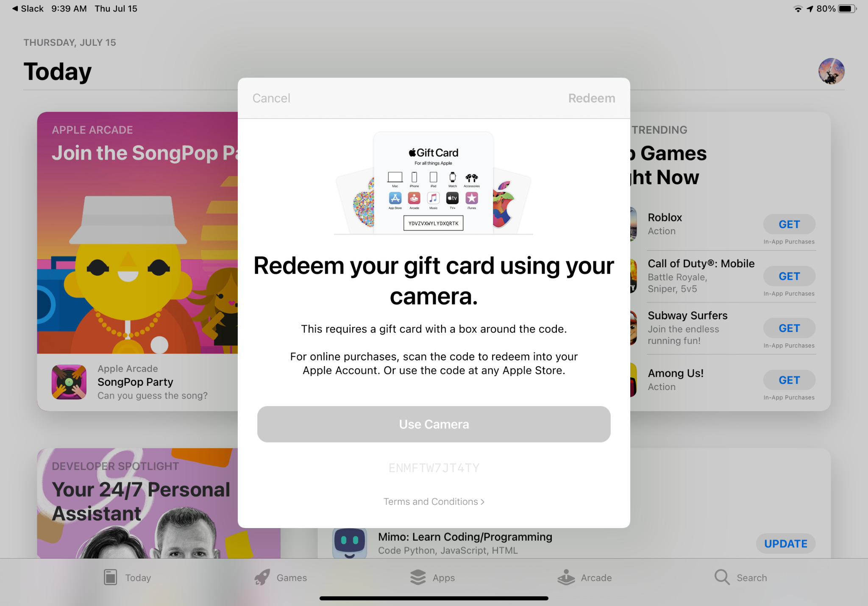This screenshot has height=606, width=868.
Task: Open the Today tab
Action: tap(127, 578)
